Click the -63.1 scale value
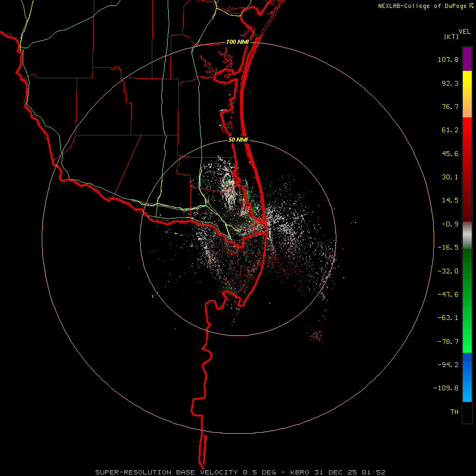Screen dimensions: 476x476 [x=448, y=318]
